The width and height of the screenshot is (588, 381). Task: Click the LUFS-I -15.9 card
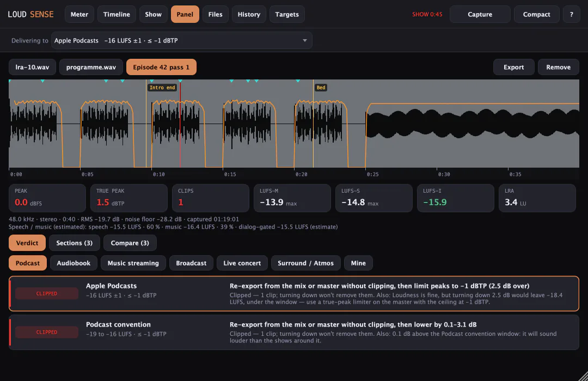[456, 198]
